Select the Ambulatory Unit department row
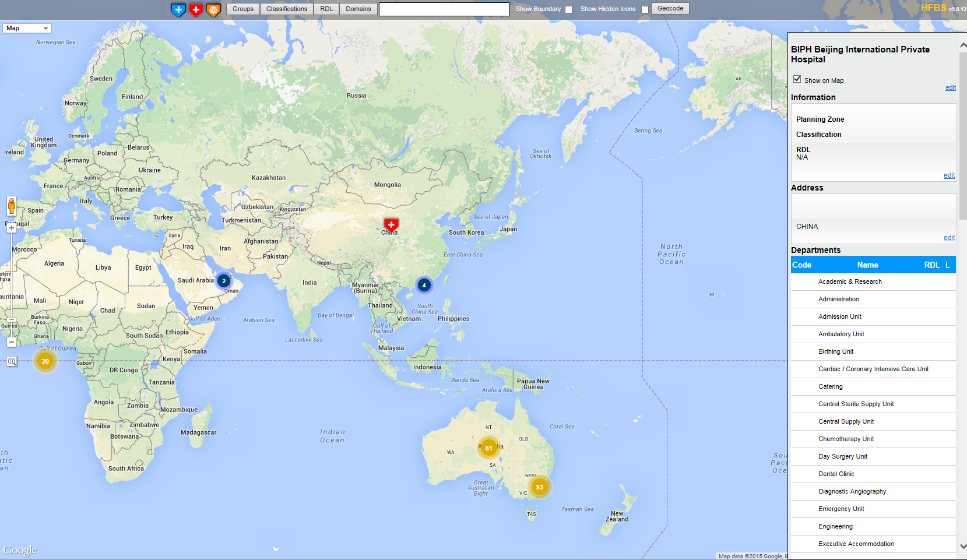Viewport: 967px width, 560px height. 873,334
